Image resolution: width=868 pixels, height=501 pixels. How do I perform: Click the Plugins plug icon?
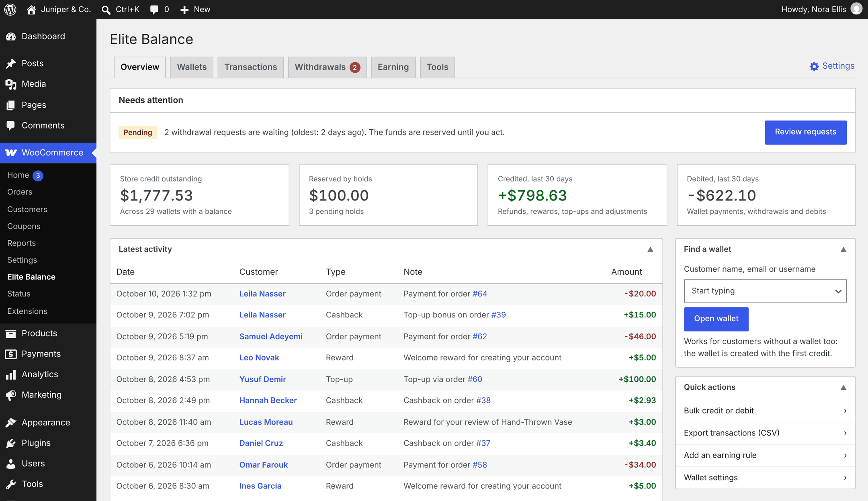click(11, 443)
